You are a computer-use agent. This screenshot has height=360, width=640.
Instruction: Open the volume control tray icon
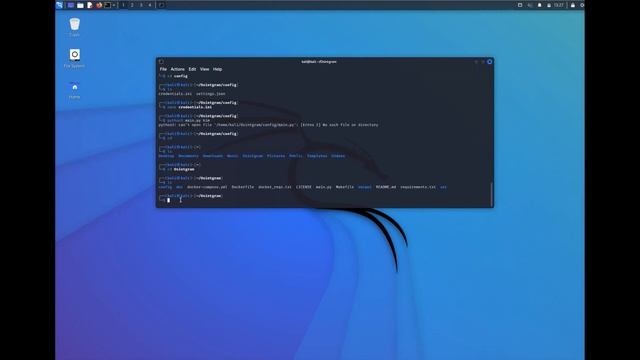click(530, 5)
